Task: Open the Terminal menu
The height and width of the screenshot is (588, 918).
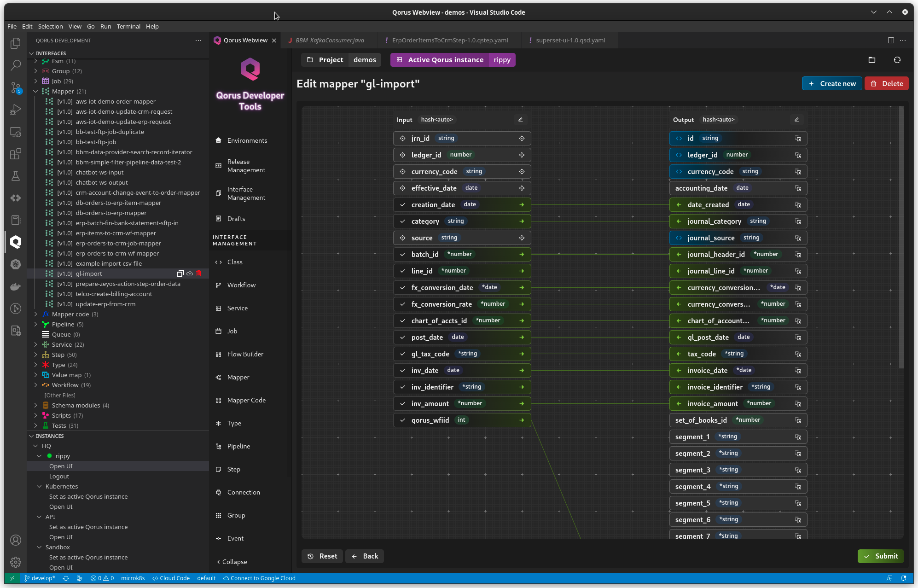Action: pos(128,27)
